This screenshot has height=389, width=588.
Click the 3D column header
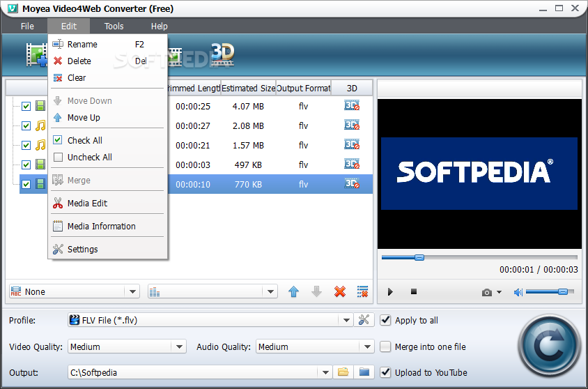352,88
